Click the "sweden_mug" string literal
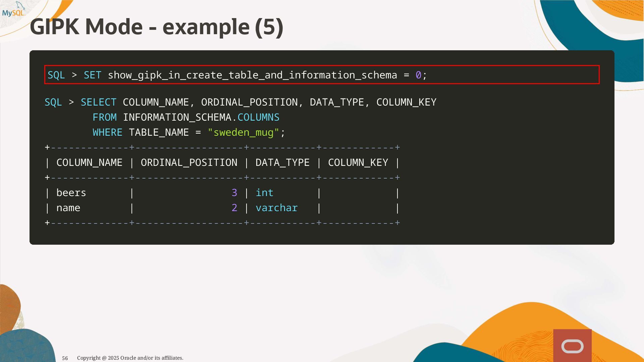Image resolution: width=644 pixels, height=362 pixels. 243,132
